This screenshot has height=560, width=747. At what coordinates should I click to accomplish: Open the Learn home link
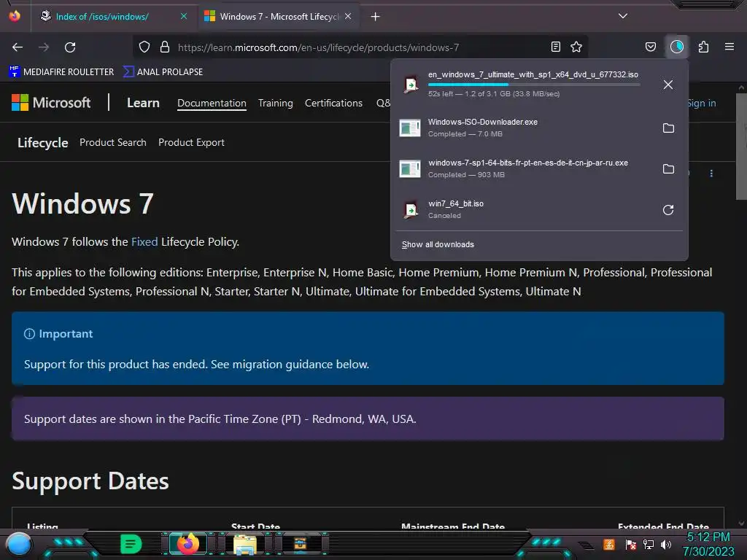[x=143, y=103]
